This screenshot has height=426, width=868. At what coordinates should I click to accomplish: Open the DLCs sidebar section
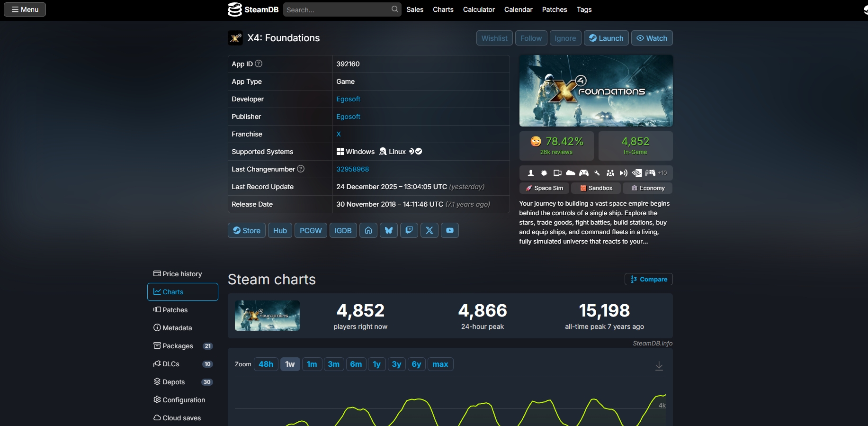point(183,364)
